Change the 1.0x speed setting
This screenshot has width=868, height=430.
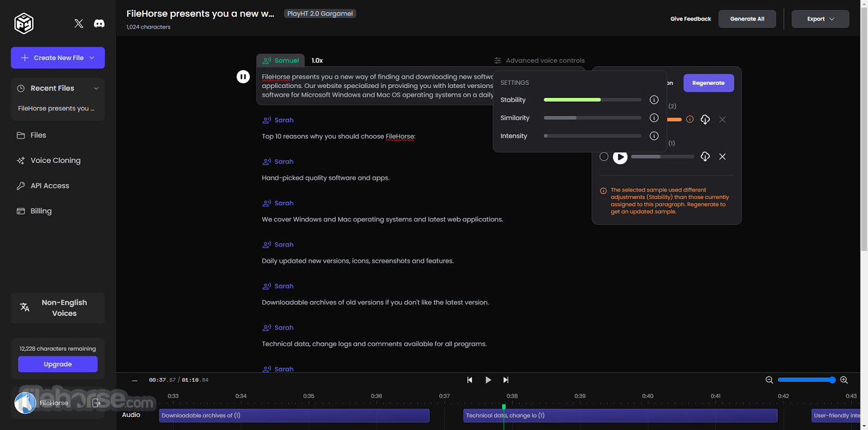(317, 61)
